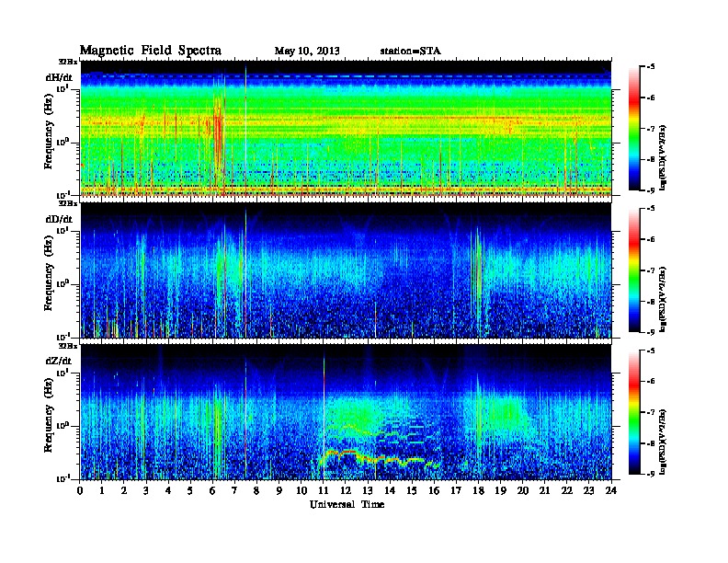728x563 pixels.
Task: Click the dH/dt spectrogram plot area
Action: [346, 129]
